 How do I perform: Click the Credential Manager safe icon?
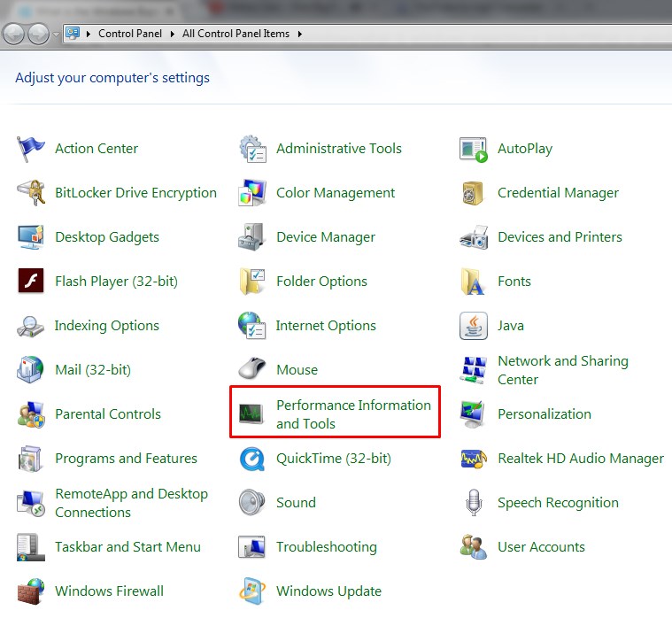pyautogui.click(x=473, y=193)
